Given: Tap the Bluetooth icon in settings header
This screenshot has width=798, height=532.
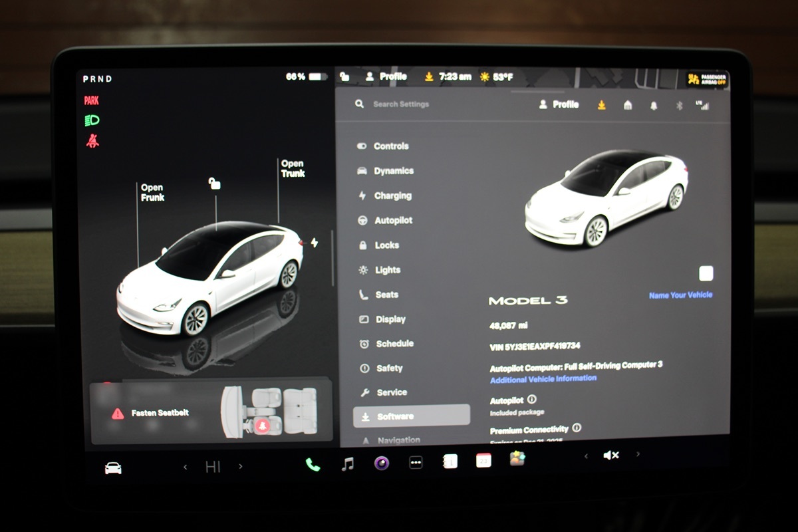Looking at the screenshot, I should 679,105.
